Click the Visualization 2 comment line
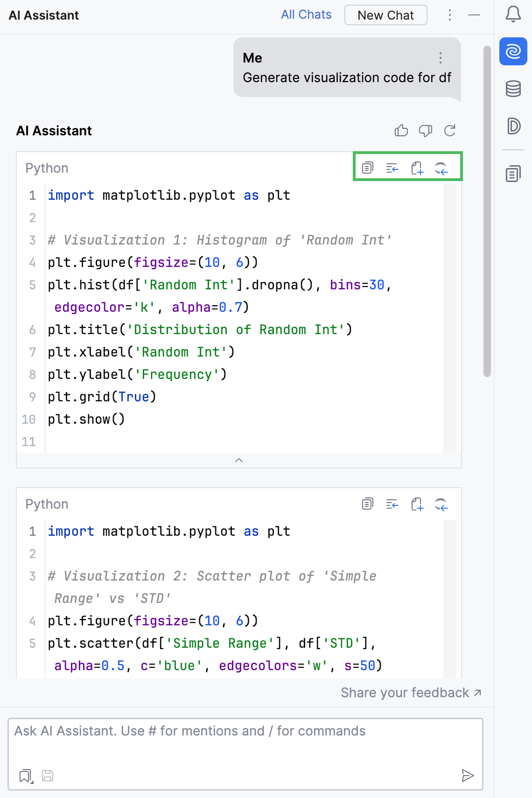This screenshot has height=798, width=532. point(212,587)
